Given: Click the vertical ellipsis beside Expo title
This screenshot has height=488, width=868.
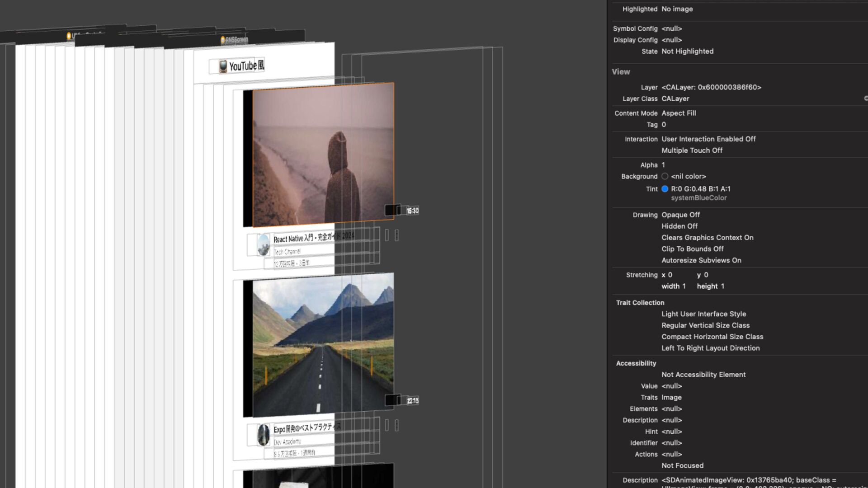Looking at the screenshot, I should pyautogui.click(x=396, y=425).
